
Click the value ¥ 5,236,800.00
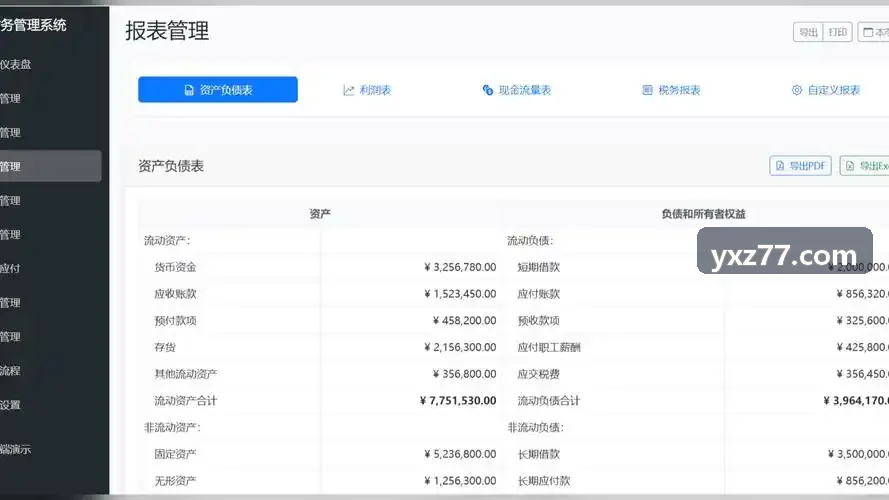(460, 454)
